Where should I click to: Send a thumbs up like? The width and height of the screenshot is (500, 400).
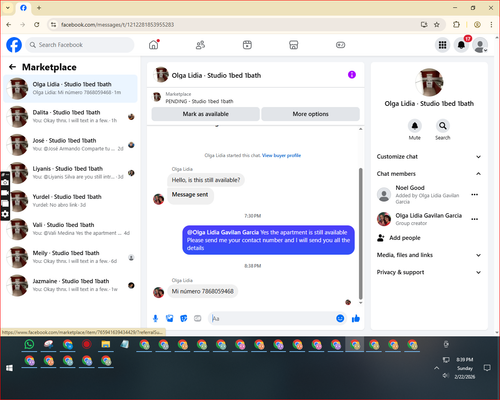tap(356, 318)
